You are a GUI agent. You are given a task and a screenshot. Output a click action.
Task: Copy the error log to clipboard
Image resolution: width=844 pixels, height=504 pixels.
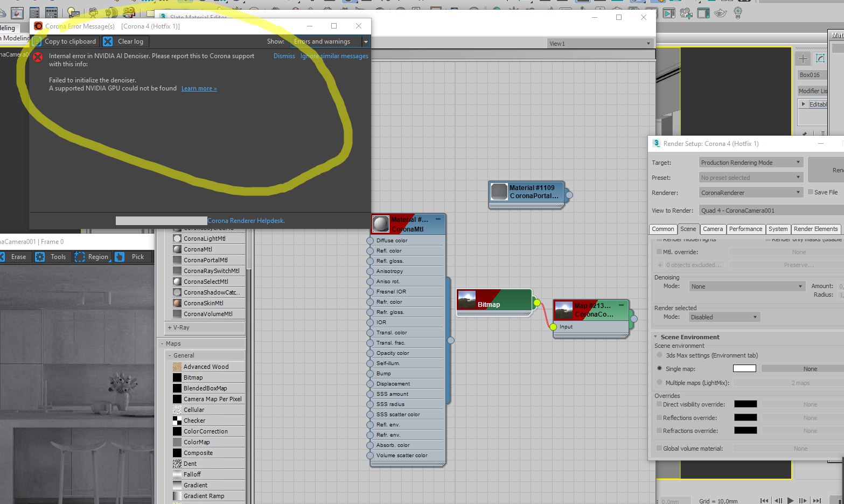pyautogui.click(x=65, y=41)
